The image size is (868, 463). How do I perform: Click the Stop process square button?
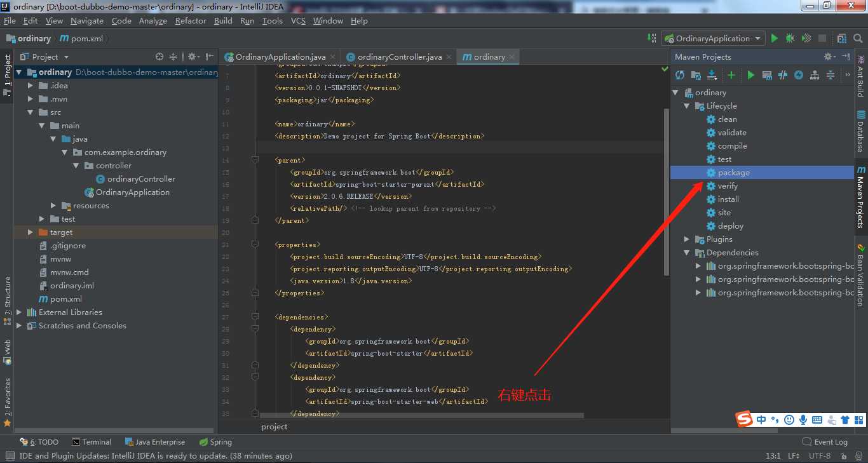[x=822, y=38]
